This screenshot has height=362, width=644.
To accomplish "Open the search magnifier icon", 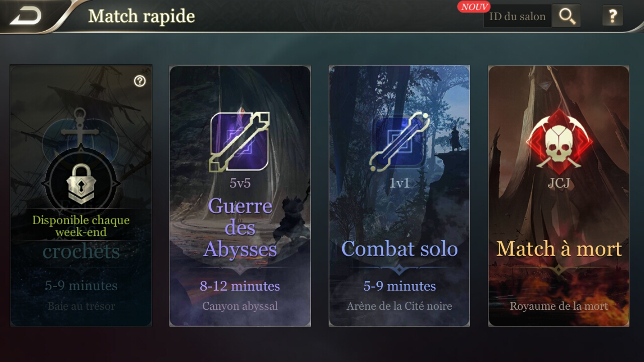I will pos(567,16).
